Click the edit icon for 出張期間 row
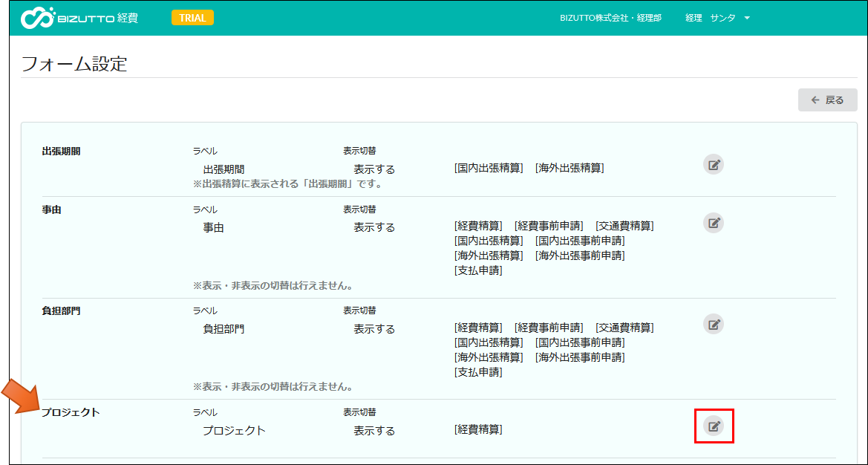 click(713, 165)
